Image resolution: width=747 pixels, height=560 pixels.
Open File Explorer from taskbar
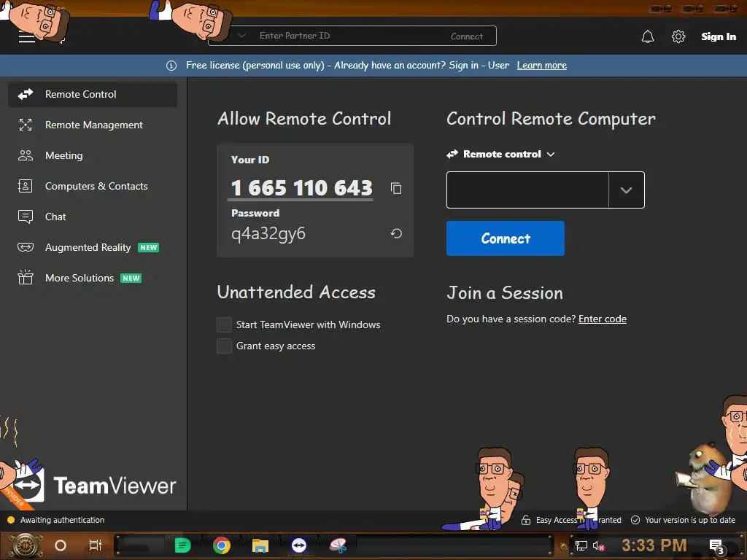point(260,545)
